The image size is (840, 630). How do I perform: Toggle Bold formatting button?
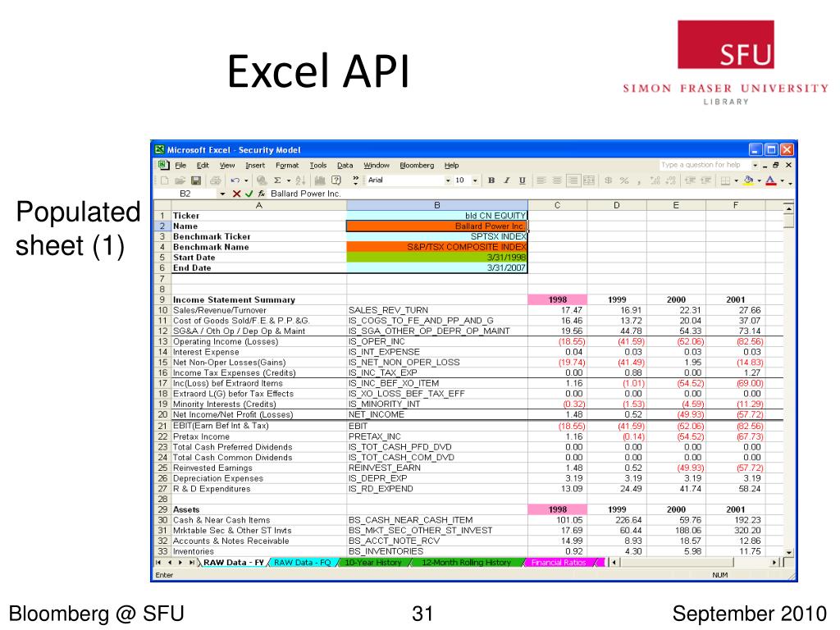click(x=491, y=180)
